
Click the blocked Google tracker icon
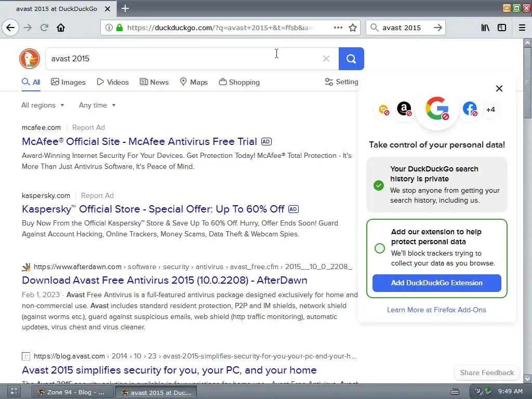(x=437, y=109)
